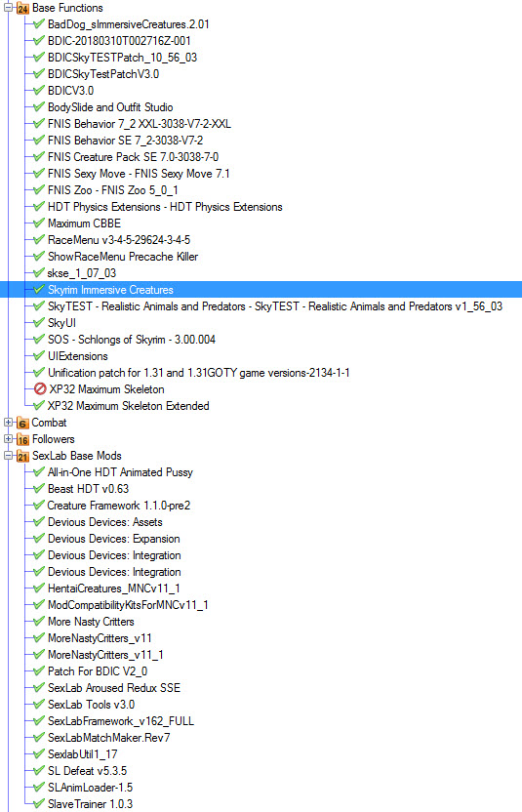This screenshot has width=522, height=812.
Task: Click the green checkmark on the highlighted Skyrim Immersive Creatures row
Action: 39,289
